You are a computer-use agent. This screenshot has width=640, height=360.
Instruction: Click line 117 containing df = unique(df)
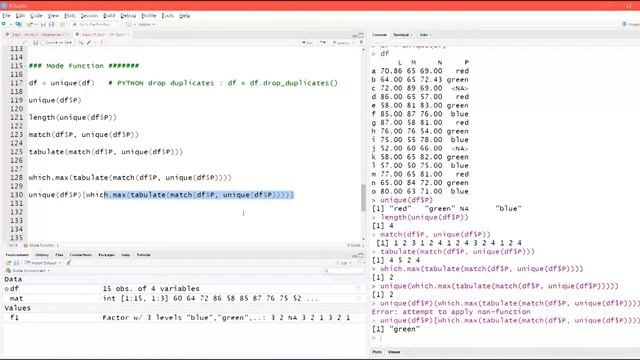(x=184, y=83)
